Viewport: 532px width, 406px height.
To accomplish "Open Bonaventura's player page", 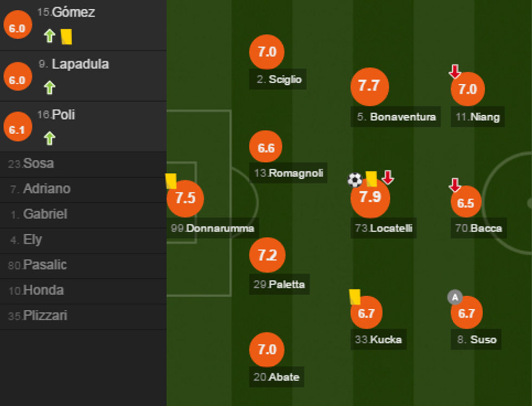I will [397, 116].
